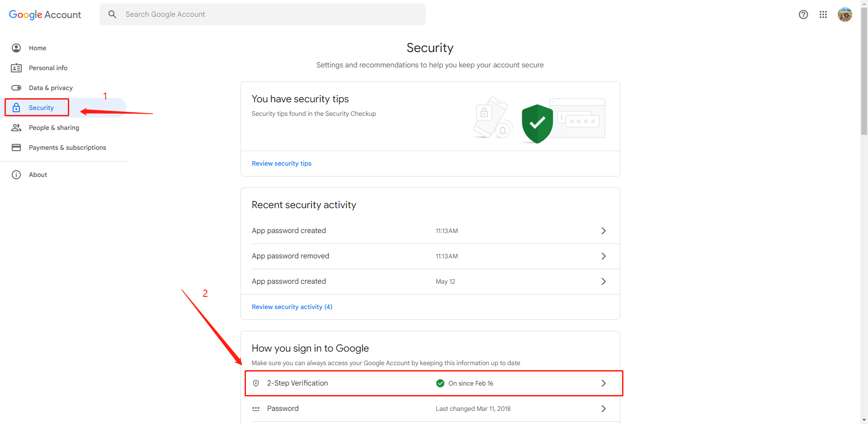Select Security in the left navigation
The width and height of the screenshot is (868, 424).
(41, 108)
